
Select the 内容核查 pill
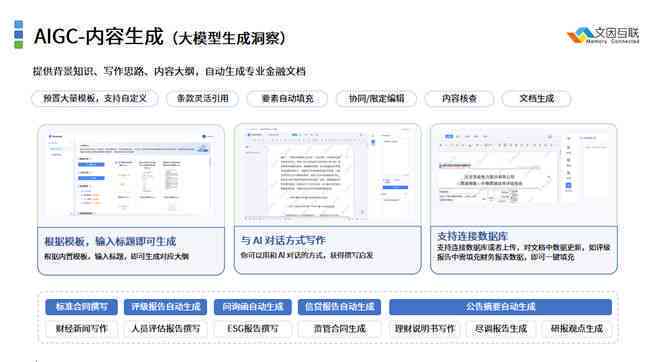(459, 98)
